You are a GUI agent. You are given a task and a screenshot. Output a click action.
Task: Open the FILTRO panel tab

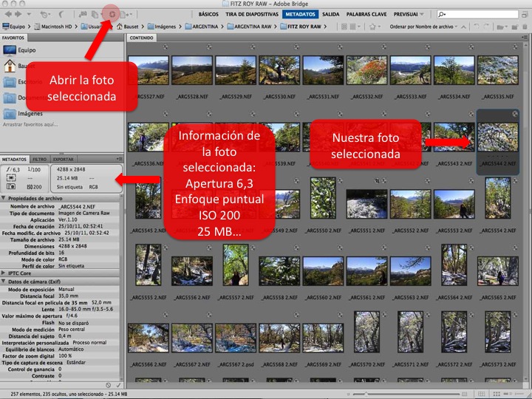coord(40,159)
